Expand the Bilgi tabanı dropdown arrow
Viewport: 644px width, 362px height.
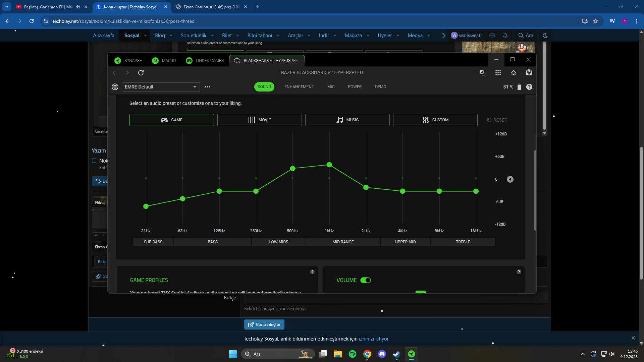pyautogui.click(x=278, y=36)
